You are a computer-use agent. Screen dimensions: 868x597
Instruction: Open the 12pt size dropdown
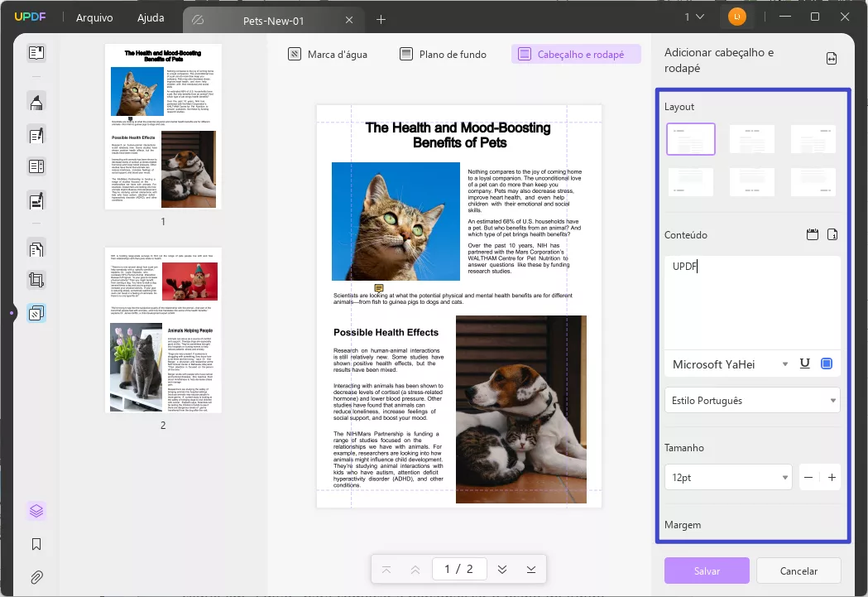pyautogui.click(x=728, y=477)
